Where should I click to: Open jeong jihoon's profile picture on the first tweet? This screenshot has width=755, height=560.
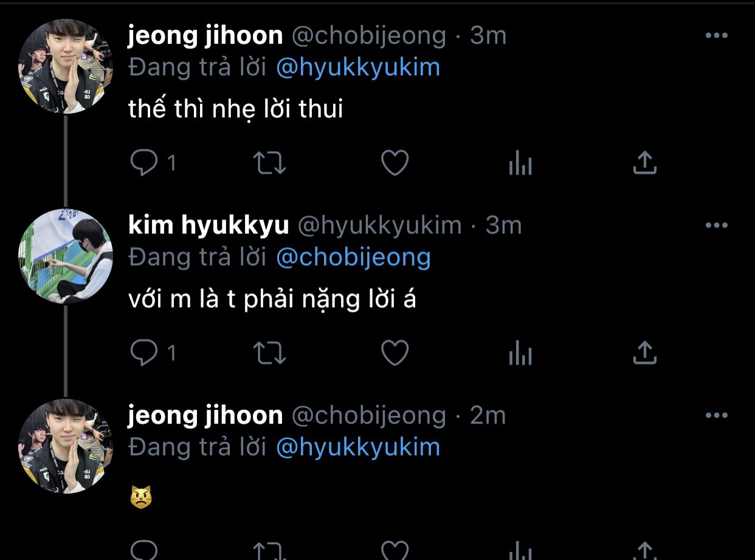pyautogui.click(x=66, y=66)
